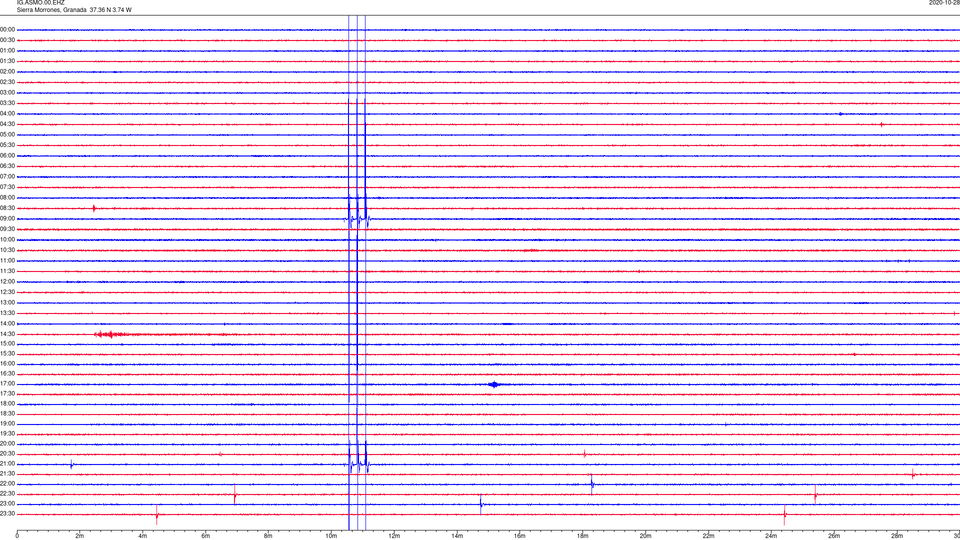The width and height of the screenshot is (960, 540).
Task: Select the 15:00 row label
Action: tap(7, 344)
